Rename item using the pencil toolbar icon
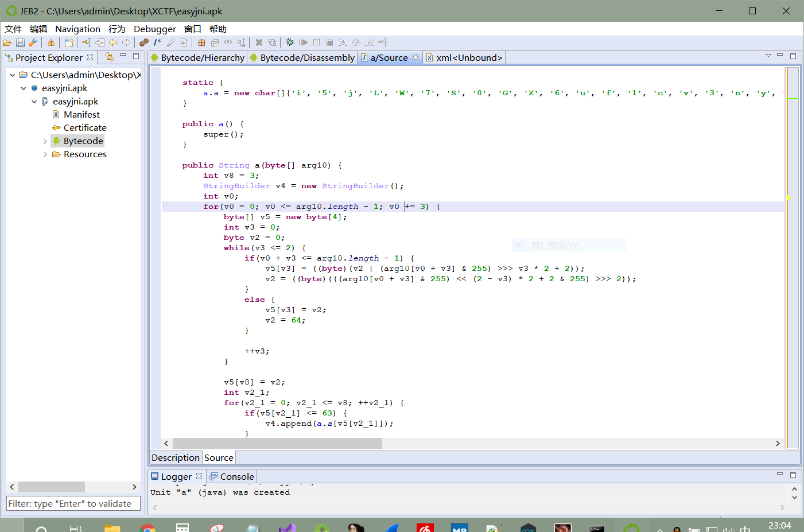804x532 pixels. tap(170, 42)
